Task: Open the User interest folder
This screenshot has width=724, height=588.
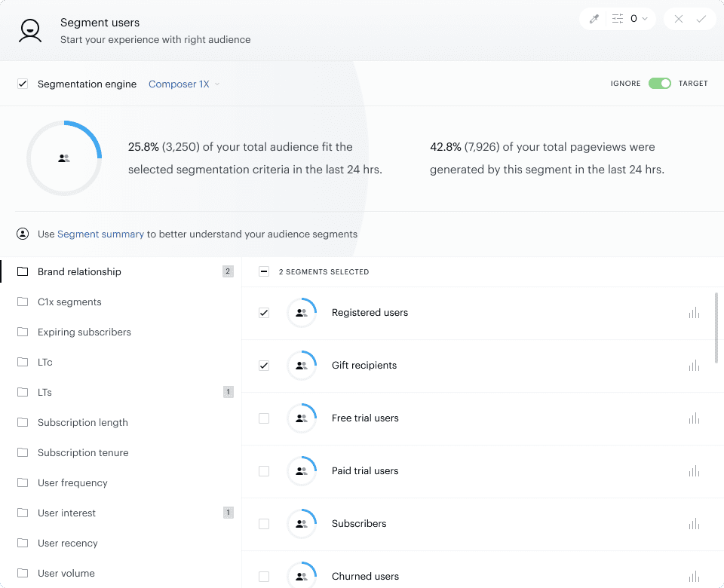Action: [x=66, y=513]
